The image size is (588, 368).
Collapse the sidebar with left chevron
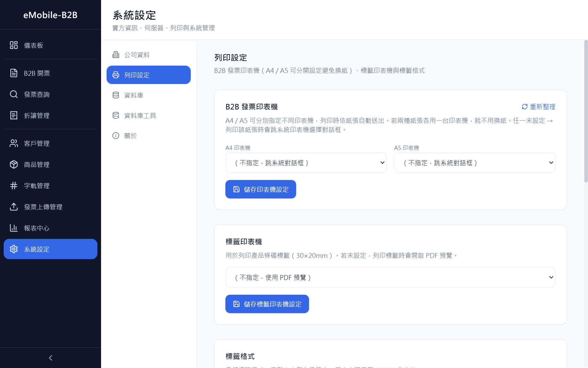pyautogui.click(x=51, y=358)
